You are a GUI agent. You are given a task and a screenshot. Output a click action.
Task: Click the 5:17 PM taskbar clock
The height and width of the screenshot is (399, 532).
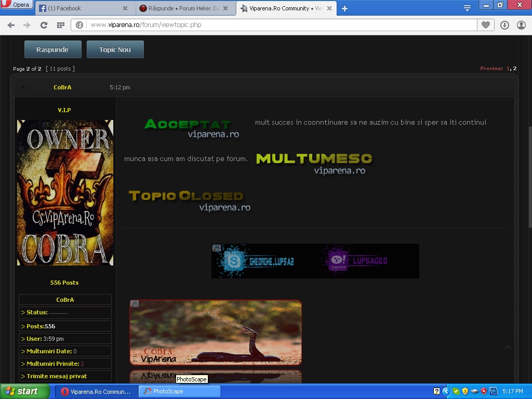(512, 391)
